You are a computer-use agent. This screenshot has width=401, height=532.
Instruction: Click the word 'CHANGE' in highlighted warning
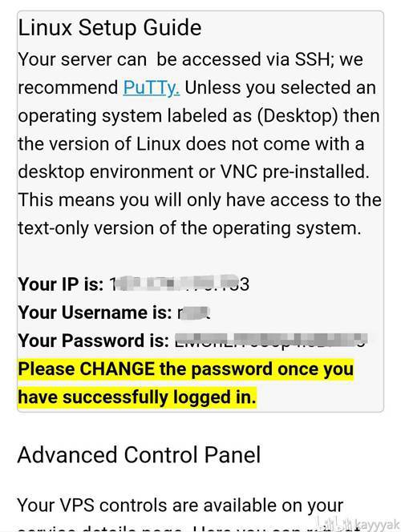tap(117, 369)
